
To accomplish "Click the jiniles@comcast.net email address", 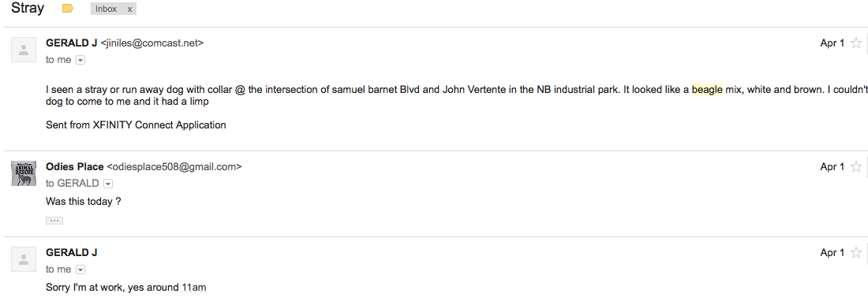I will coord(152,43).
